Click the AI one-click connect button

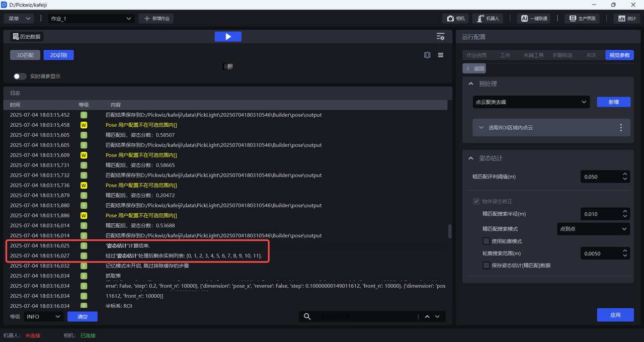tap(534, 19)
